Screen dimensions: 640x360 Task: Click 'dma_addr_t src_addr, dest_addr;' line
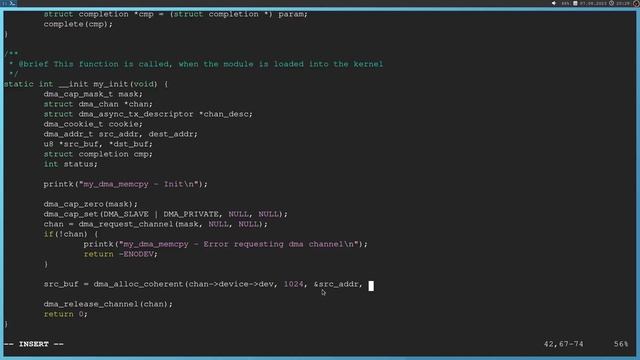[120, 134]
